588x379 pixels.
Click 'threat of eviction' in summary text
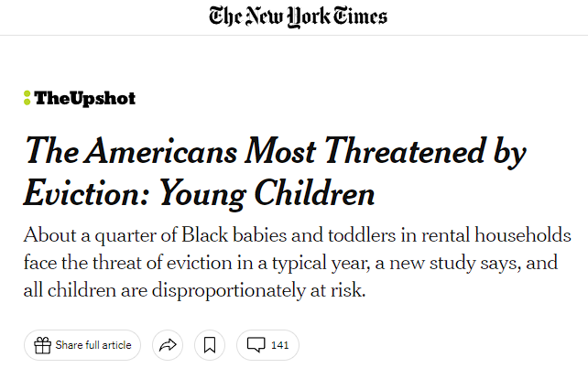162,263
